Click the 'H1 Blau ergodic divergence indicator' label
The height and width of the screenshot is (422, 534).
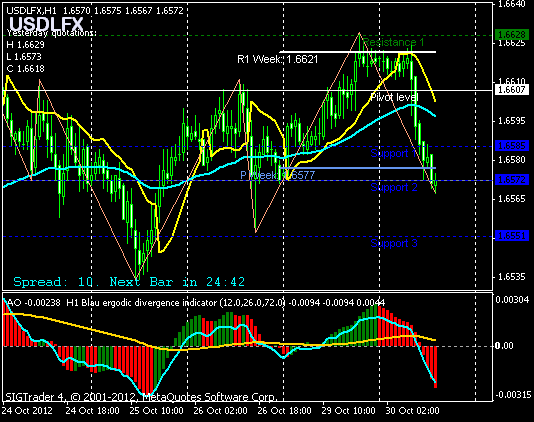click(x=141, y=302)
